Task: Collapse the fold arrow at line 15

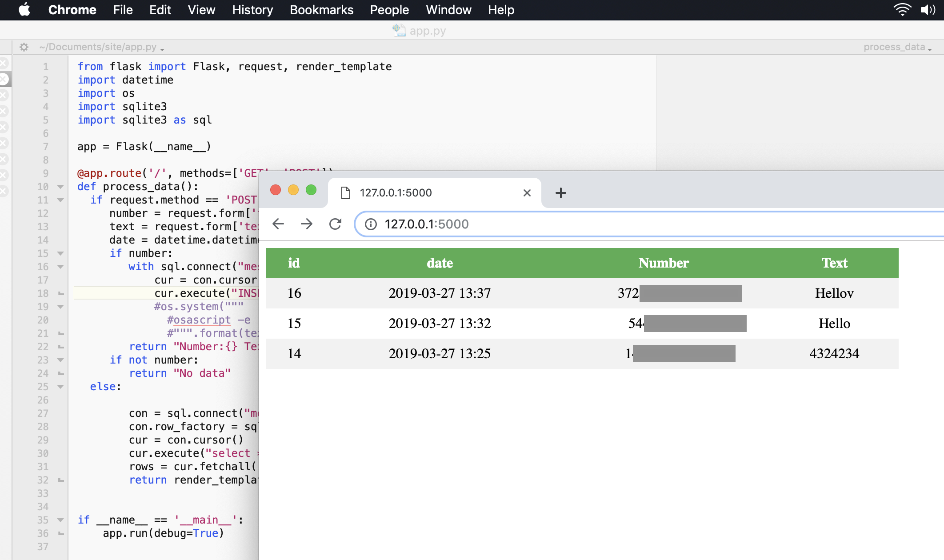Action: (60, 253)
